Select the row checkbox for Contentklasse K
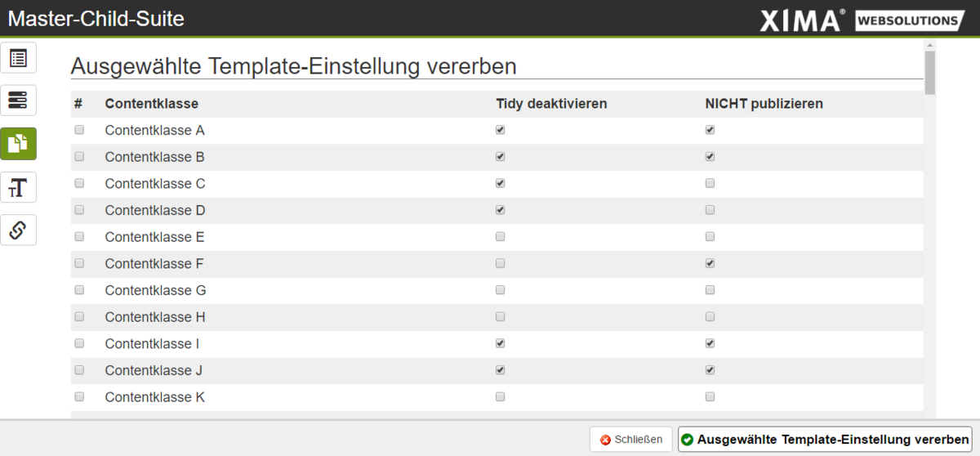This screenshot has width=980, height=456. coord(79,396)
